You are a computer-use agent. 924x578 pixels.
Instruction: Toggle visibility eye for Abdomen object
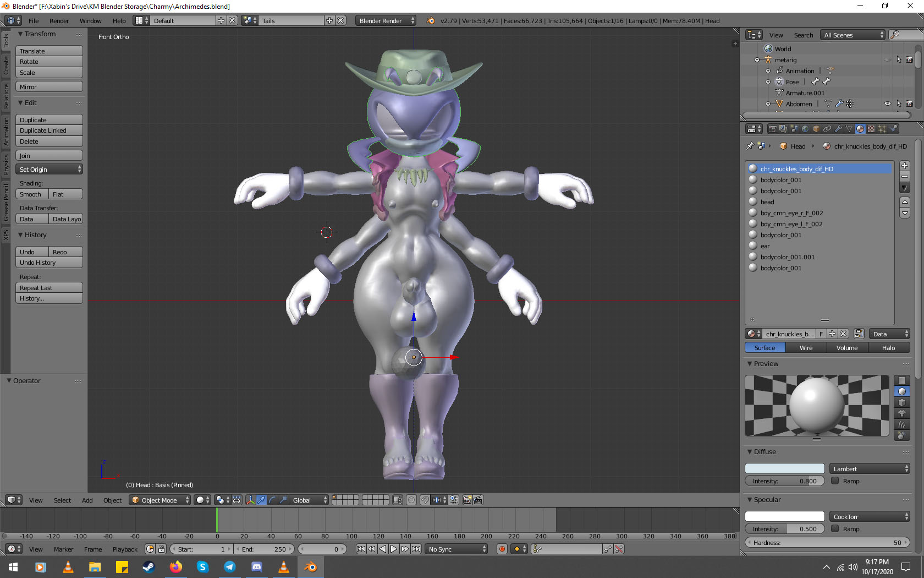tap(887, 103)
